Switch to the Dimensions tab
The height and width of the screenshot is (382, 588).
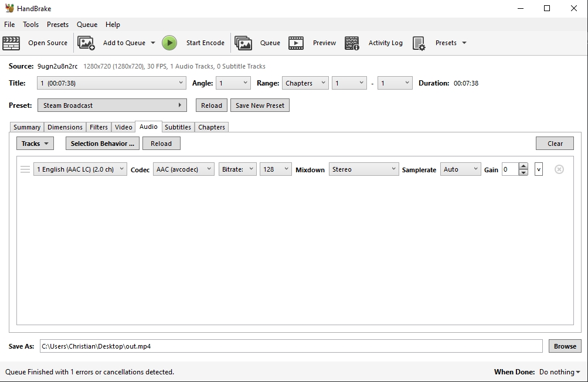click(65, 127)
